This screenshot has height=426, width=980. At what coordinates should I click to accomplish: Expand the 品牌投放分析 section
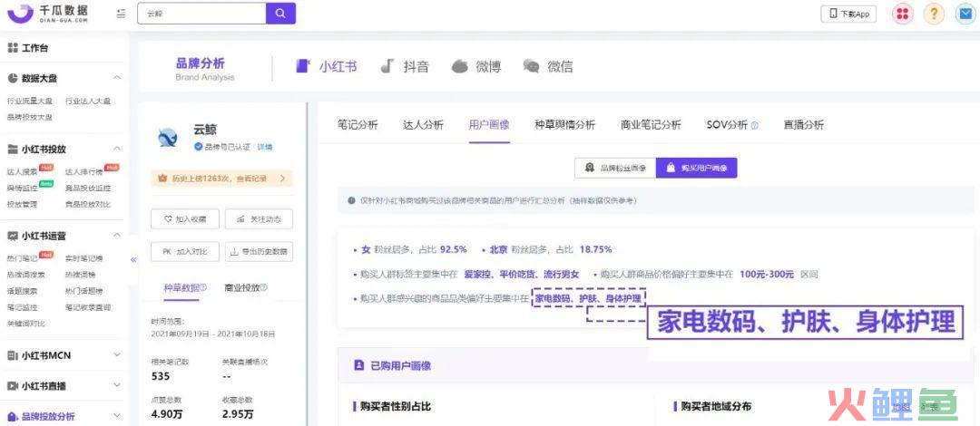(117, 415)
